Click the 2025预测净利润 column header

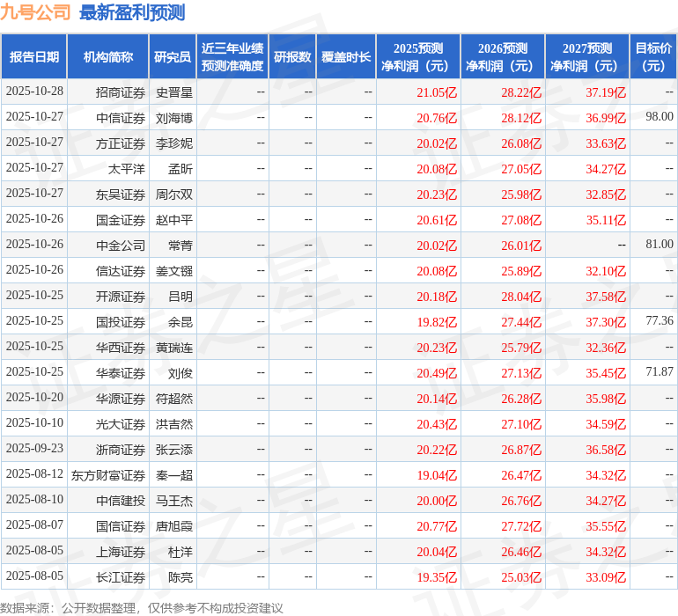coord(418,57)
